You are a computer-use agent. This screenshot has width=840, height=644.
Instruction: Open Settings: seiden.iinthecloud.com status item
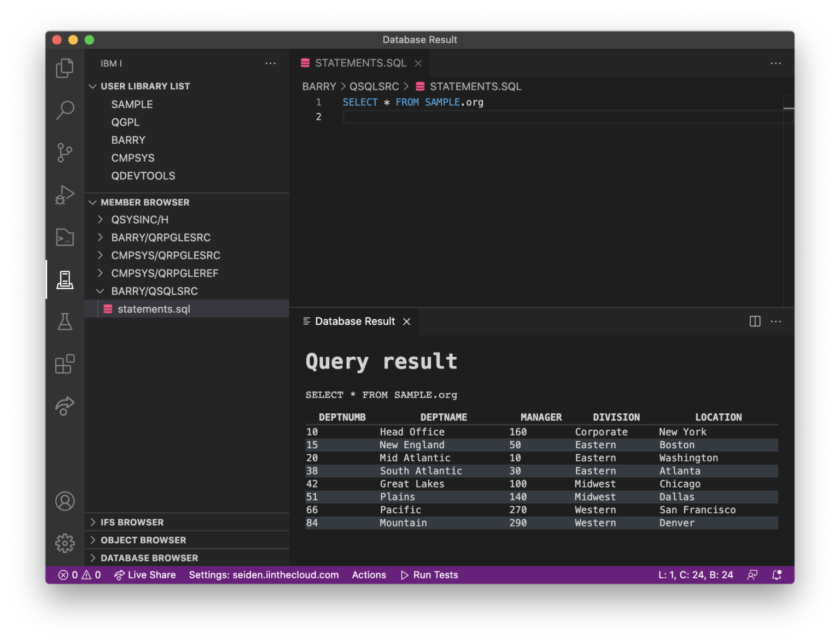tap(264, 575)
